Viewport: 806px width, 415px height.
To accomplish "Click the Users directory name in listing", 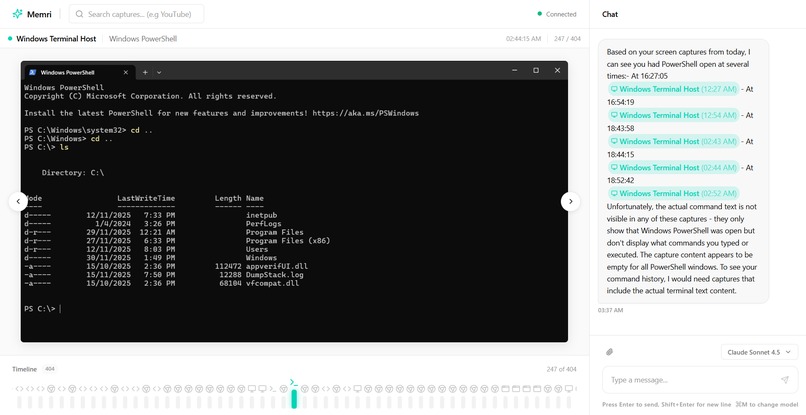I will click(257, 249).
